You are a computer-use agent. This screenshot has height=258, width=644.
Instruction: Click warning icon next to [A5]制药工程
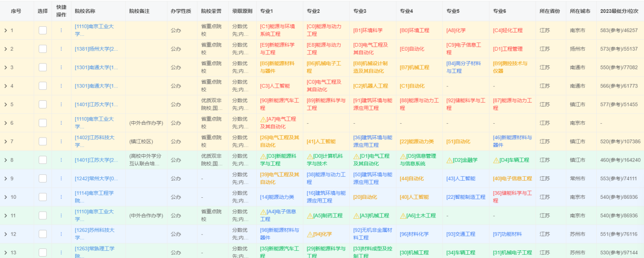tap(310, 215)
